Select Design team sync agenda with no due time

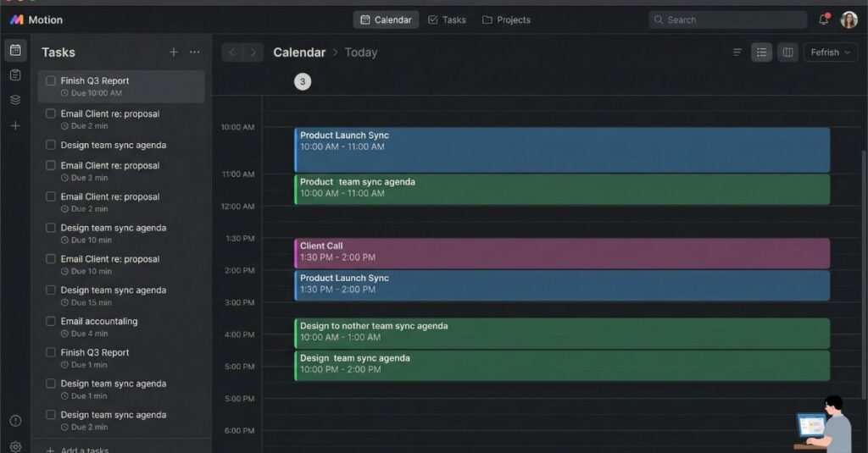pos(114,145)
